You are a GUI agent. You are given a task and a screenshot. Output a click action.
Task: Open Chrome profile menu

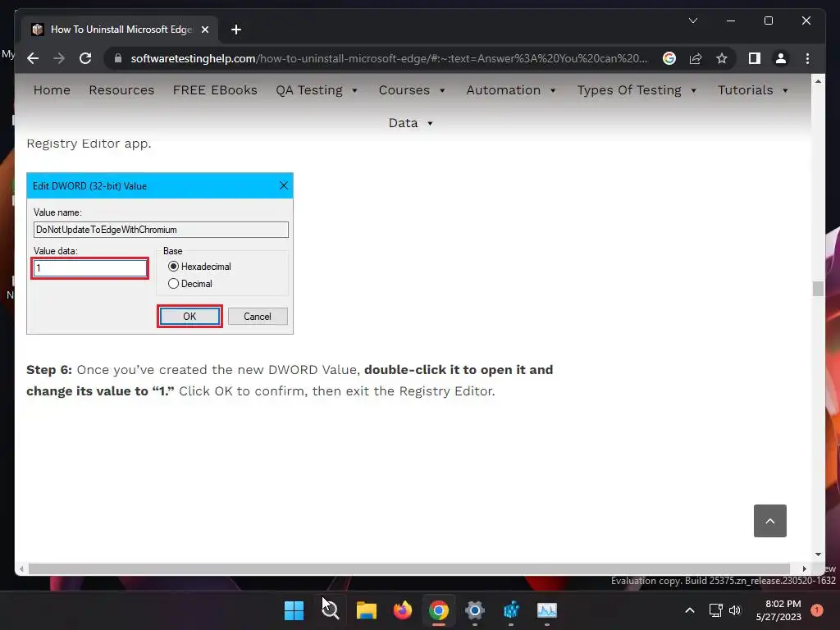(x=781, y=58)
